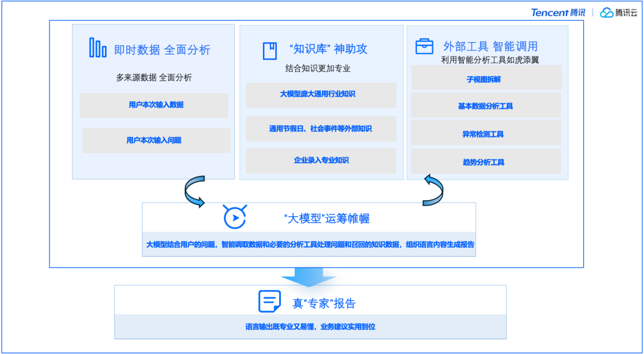Click the robot icon in 大模型运筹帷幄 section

(x=234, y=217)
